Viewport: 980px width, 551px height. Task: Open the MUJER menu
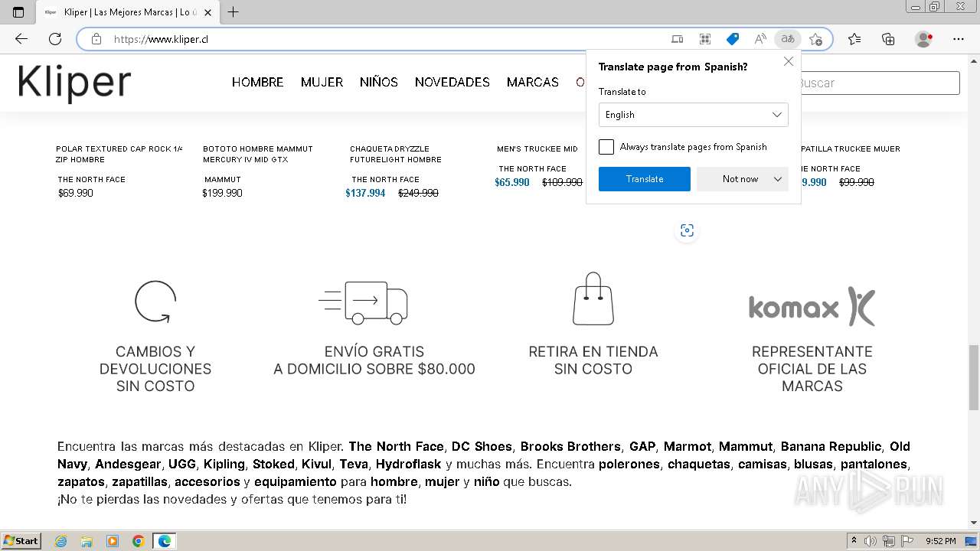coord(322,82)
